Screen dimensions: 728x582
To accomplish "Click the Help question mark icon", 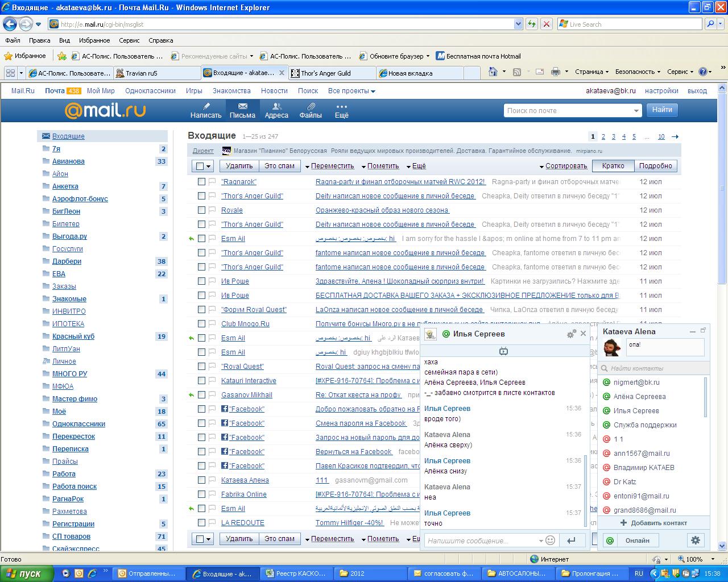I will (x=703, y=72).
